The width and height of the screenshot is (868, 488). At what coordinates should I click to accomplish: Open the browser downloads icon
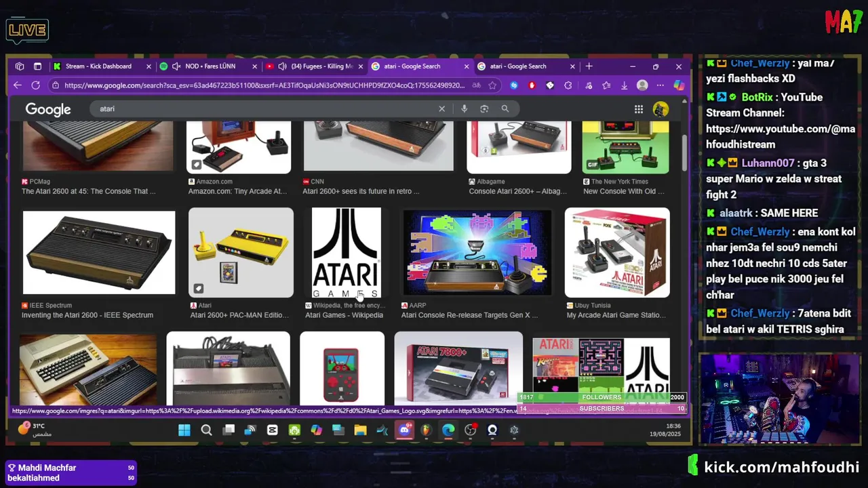click(624, 85)
